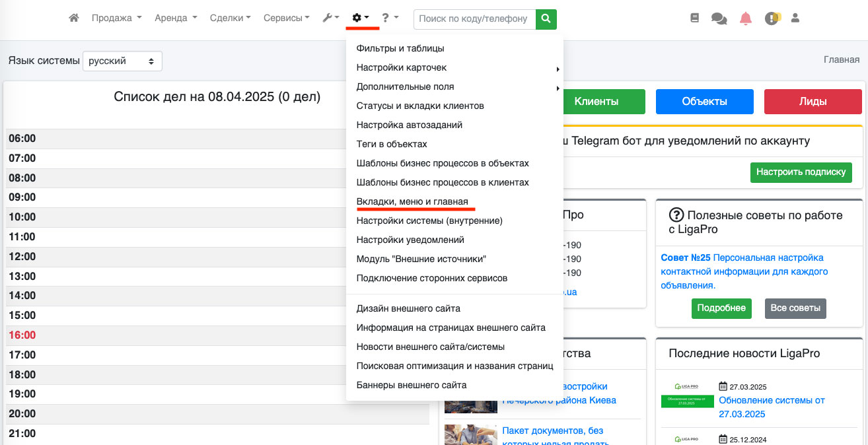
Task: Expand the Продажа dropdown menu
Action: [116, 18]
